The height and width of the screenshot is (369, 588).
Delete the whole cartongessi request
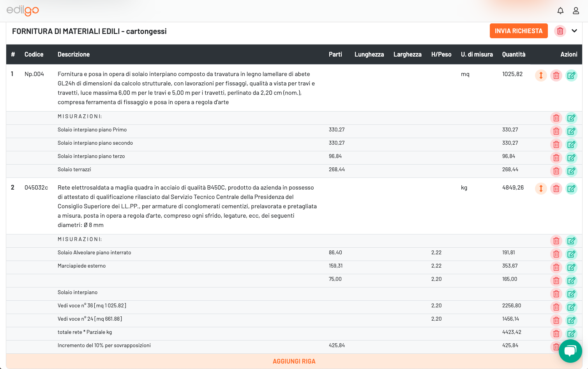(x=560, y=31)
